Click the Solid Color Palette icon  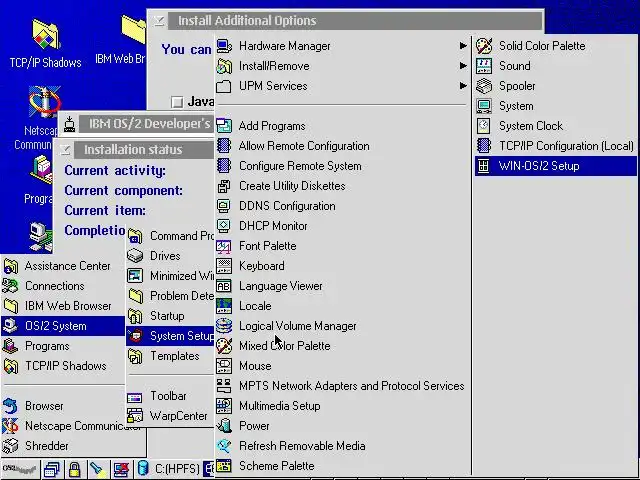(484, 46)
